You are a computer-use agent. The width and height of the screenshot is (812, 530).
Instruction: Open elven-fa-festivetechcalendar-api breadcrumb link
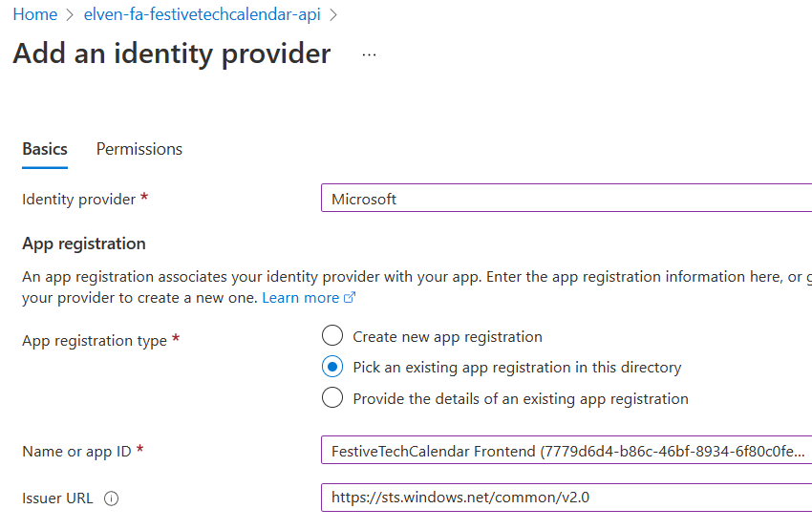pyautogui.click(x=203, y=14)
